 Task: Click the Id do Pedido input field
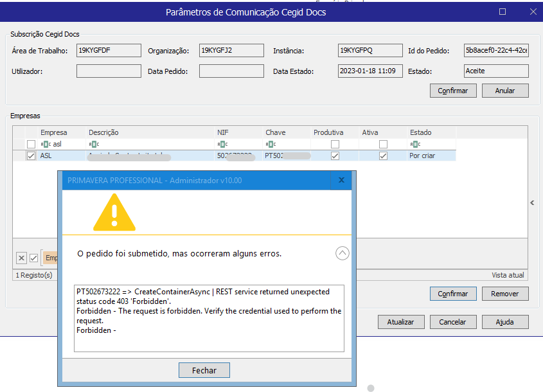495,51
